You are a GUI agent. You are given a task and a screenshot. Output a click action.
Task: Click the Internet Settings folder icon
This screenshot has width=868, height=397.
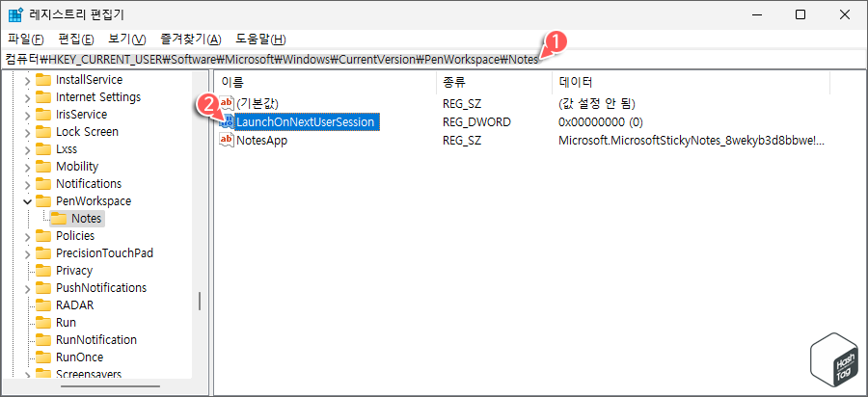click(43, 97)
